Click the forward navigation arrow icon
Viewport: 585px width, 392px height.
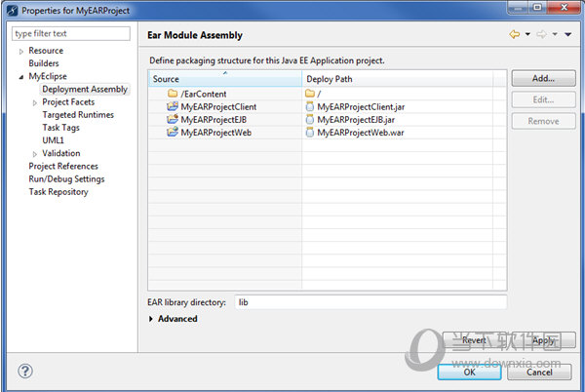[541, 34]
